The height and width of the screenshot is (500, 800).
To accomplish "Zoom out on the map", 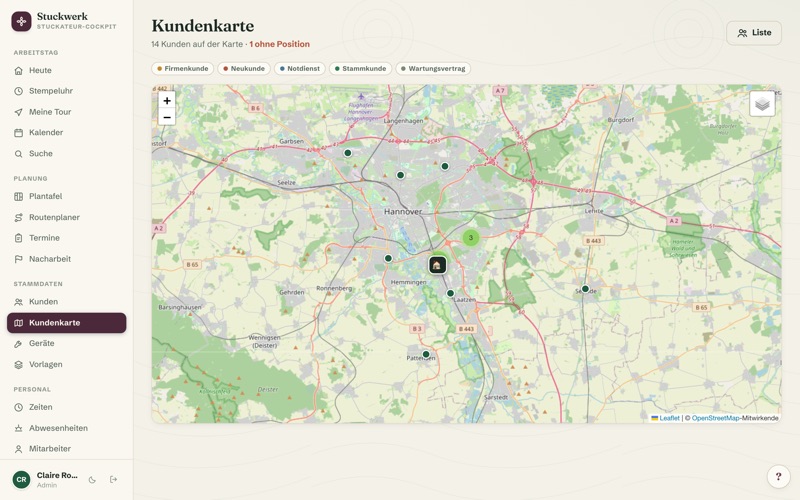I will tap(167, 117).
